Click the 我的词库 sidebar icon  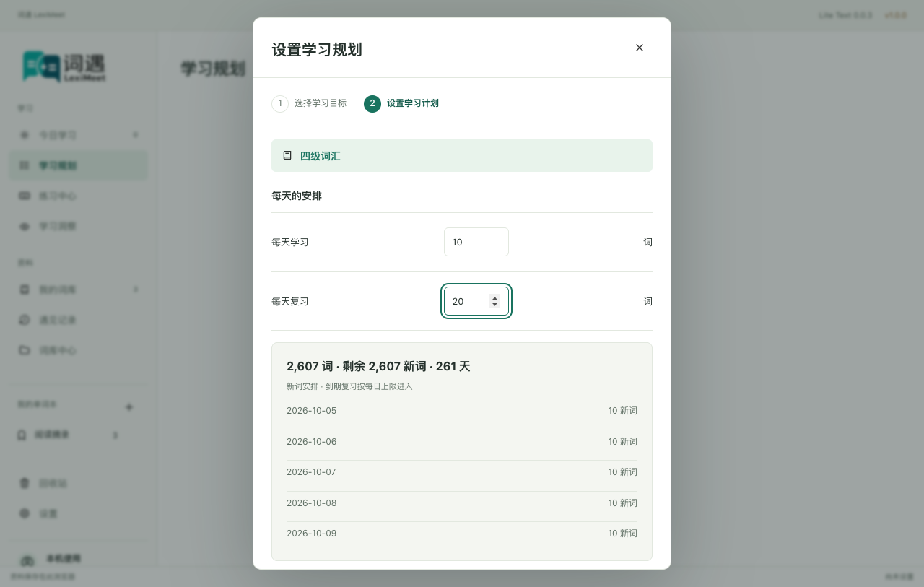tap(25, 290)
